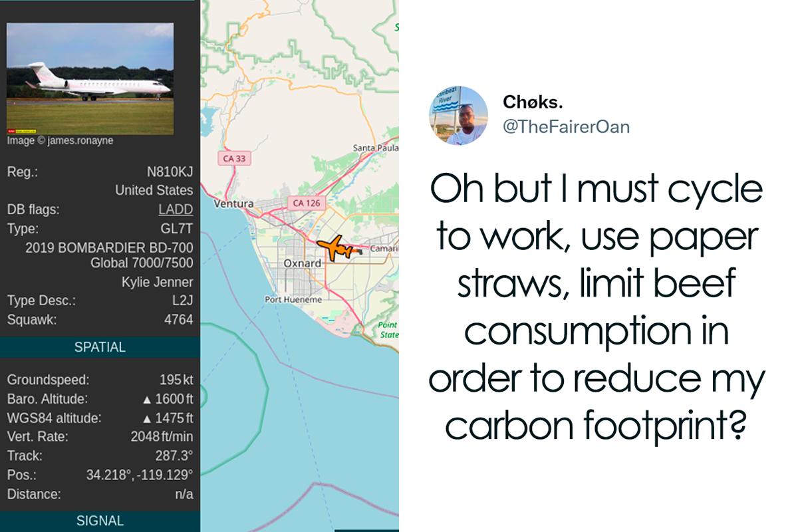Click the CA 33 highway shield
The image size is (798, 532).
234,159
